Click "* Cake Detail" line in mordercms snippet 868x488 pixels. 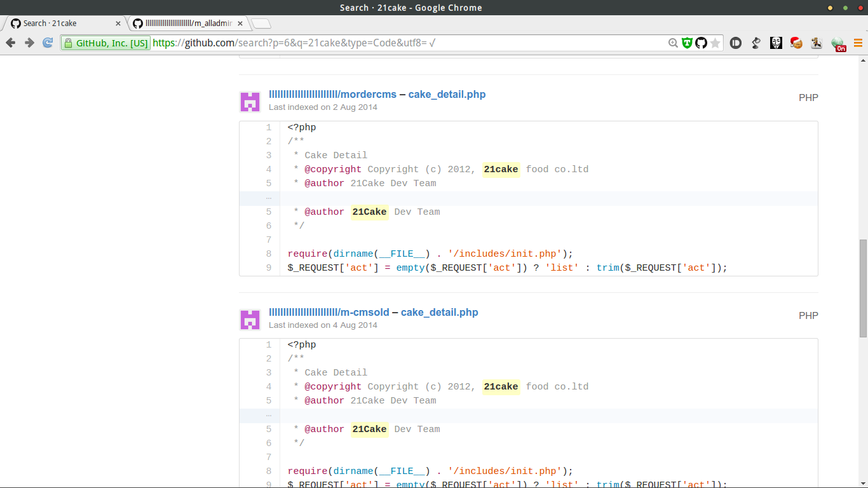(x=330, y=156)
